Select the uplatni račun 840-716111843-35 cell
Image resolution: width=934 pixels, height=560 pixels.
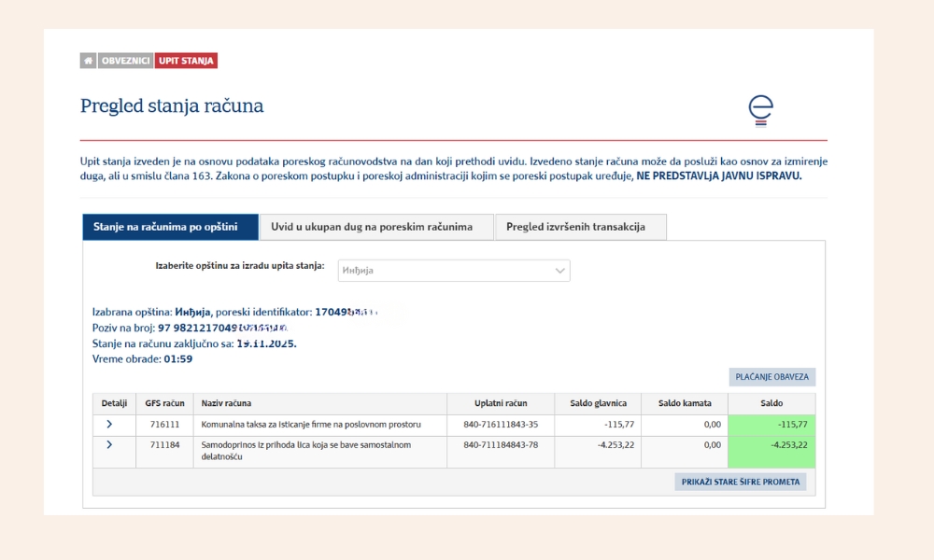(x=502, y=424)
